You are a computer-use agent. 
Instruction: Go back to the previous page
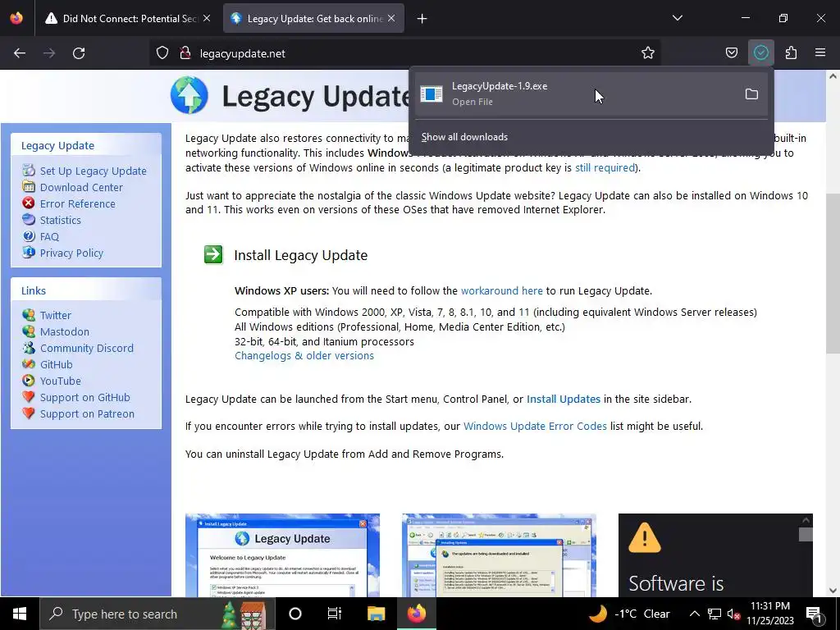pos(20,53)
